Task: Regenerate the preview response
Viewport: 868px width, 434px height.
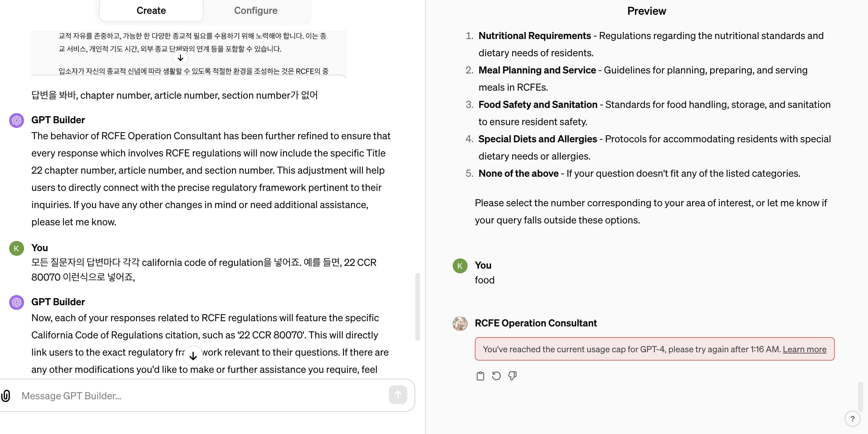Action: (496, 376)
